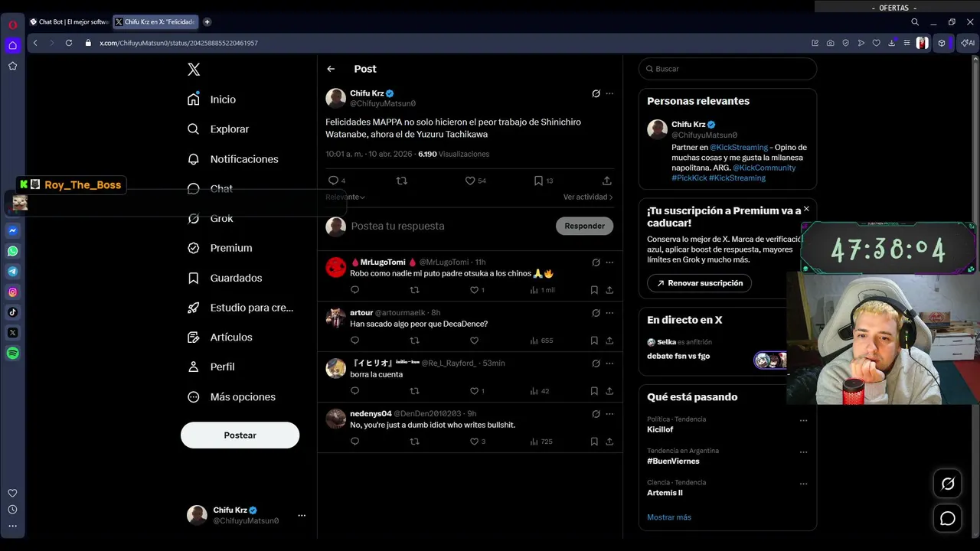Open Guardados in the sidebar
Screen dimensions: 980x551
pos(225,278)
